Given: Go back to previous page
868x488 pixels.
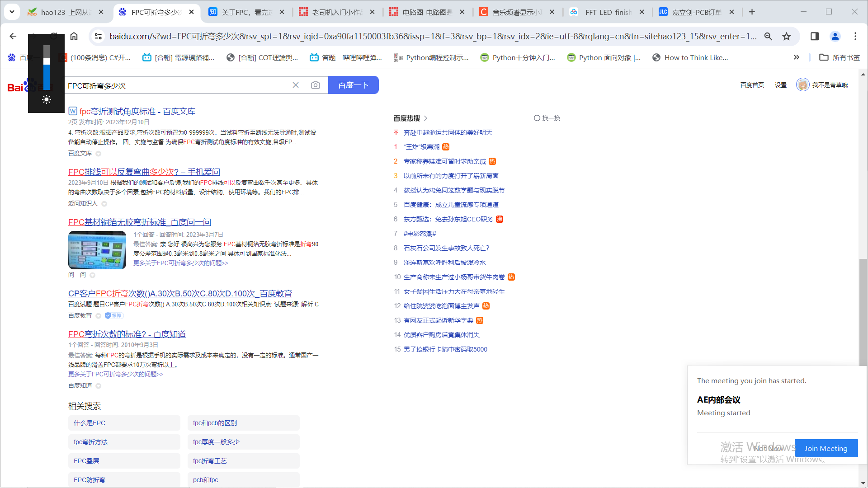Looking at the screenshot, I should pyautogui.click(x=13, y=36).
